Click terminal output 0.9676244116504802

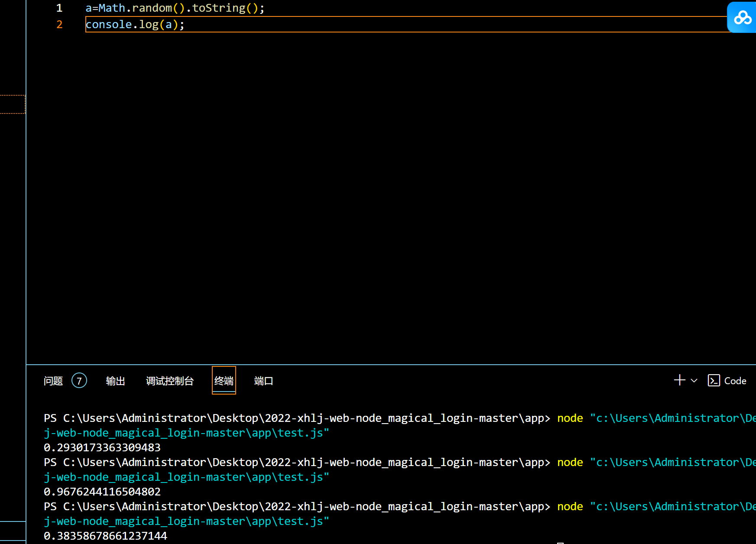(102, 492)
